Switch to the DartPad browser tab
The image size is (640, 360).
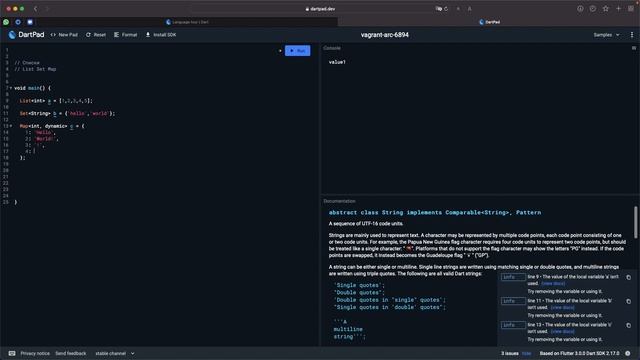(489, 22)
